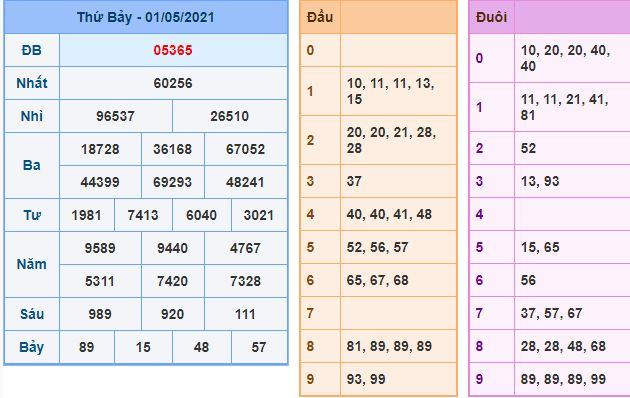Select the special prize number 05365
This screenshot has width=630, height=398.
(173, 50)
